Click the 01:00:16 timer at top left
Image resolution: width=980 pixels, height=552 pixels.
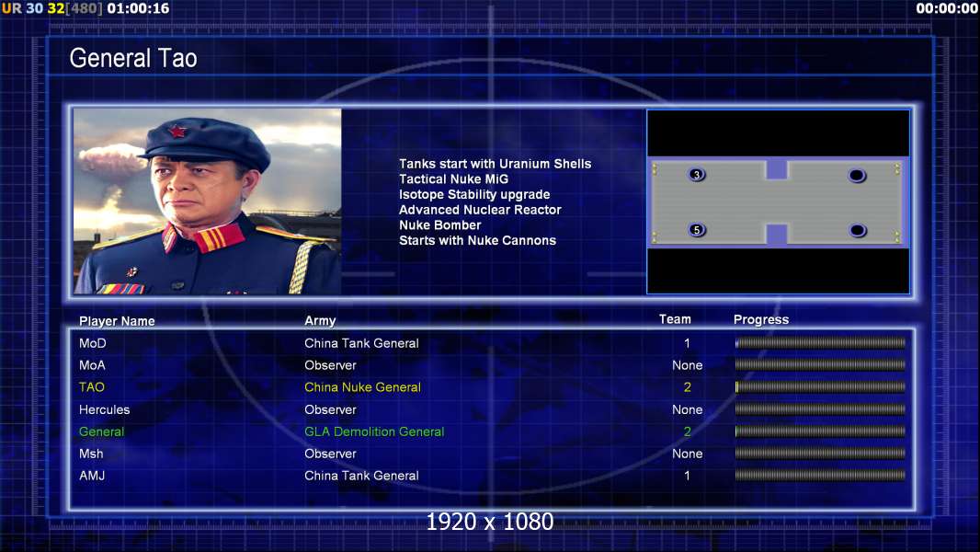[138, 8]
